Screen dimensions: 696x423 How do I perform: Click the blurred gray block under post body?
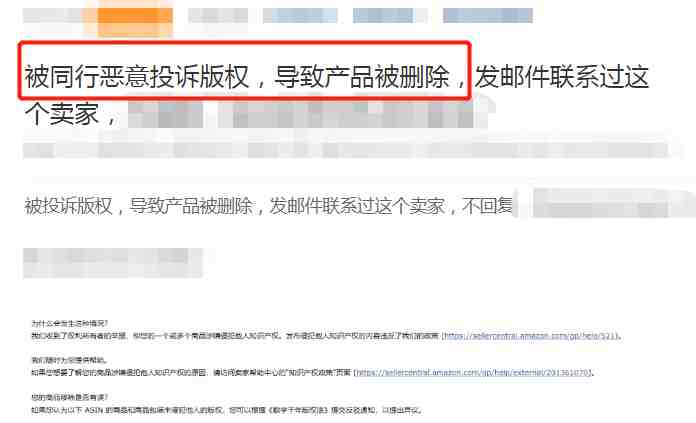click(x=113, y=263)
